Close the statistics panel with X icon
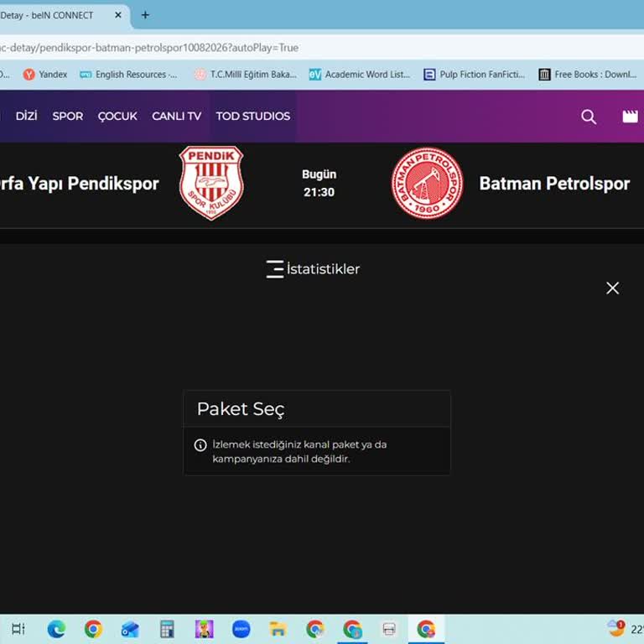The width and height of the screenshot is (644, 644). (x=612, y=288)
